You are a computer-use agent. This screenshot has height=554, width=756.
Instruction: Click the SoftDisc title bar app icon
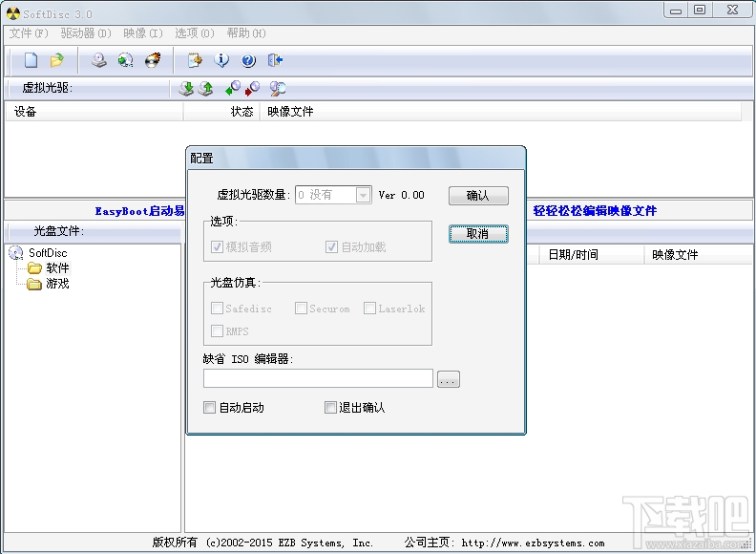click(13, 13)
